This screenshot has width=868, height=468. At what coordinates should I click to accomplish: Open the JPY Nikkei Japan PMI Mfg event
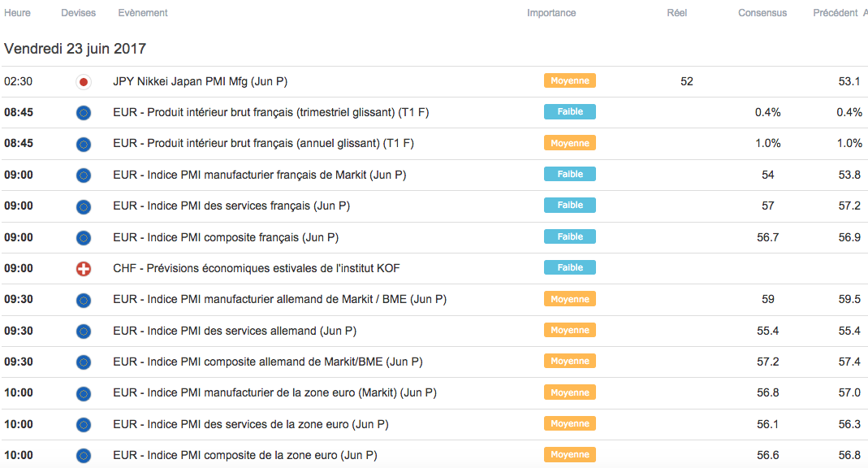200,81
